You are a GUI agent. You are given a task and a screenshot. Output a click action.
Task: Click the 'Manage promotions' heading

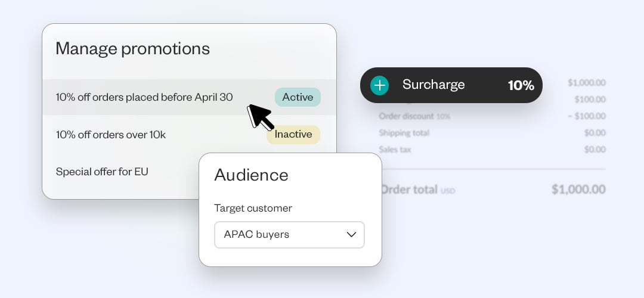132,48
